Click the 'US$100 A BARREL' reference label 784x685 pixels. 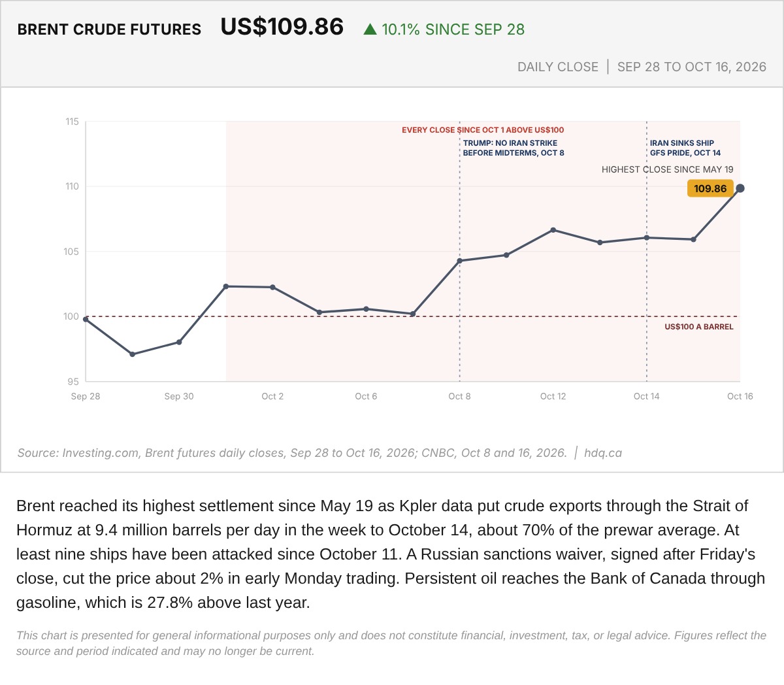699,327
